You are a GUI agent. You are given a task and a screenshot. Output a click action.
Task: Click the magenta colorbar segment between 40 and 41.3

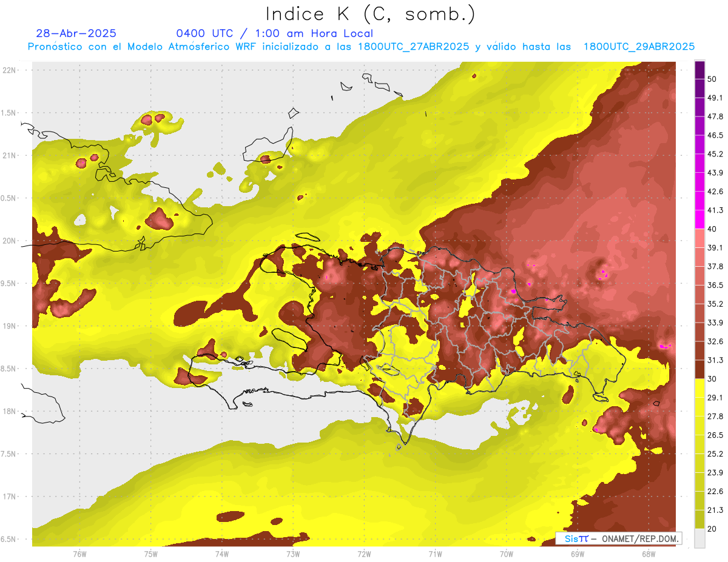click(699, 219)
